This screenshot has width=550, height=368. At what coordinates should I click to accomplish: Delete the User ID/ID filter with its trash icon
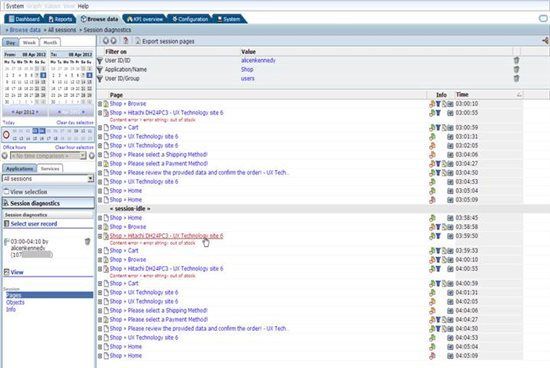tap(516, 60)
